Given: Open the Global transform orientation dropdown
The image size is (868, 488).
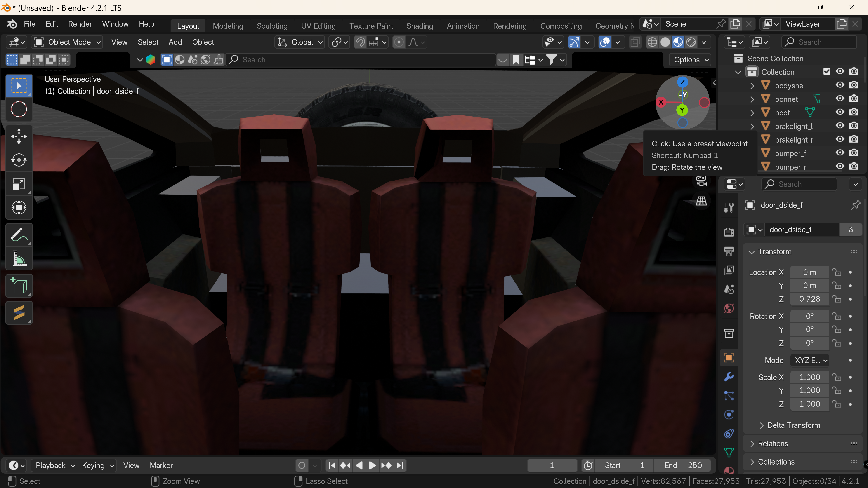Looking at the screenshot, I should (x=300, y=42).
